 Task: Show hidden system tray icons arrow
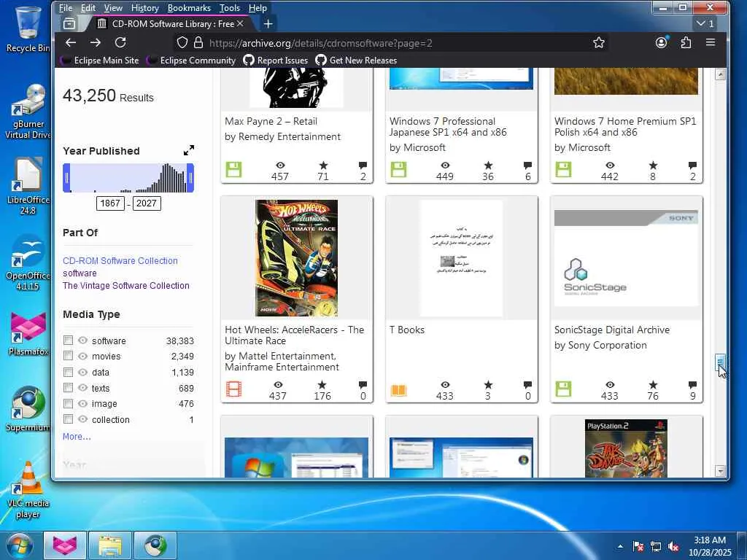point(620,546)
